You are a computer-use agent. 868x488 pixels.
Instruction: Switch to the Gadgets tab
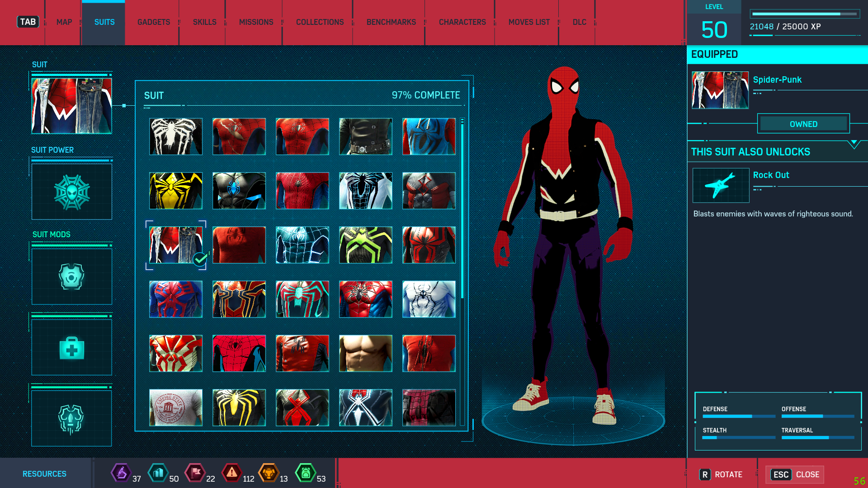point(154,22)
